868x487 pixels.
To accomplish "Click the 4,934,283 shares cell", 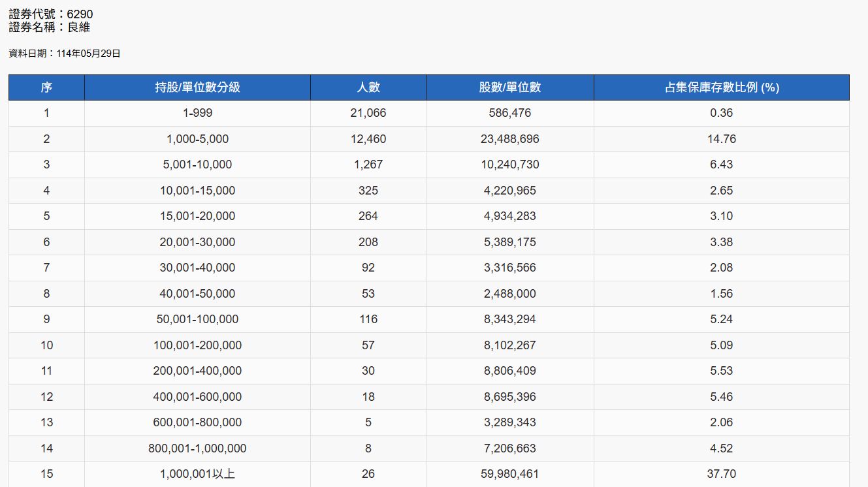I will point(510,216).
